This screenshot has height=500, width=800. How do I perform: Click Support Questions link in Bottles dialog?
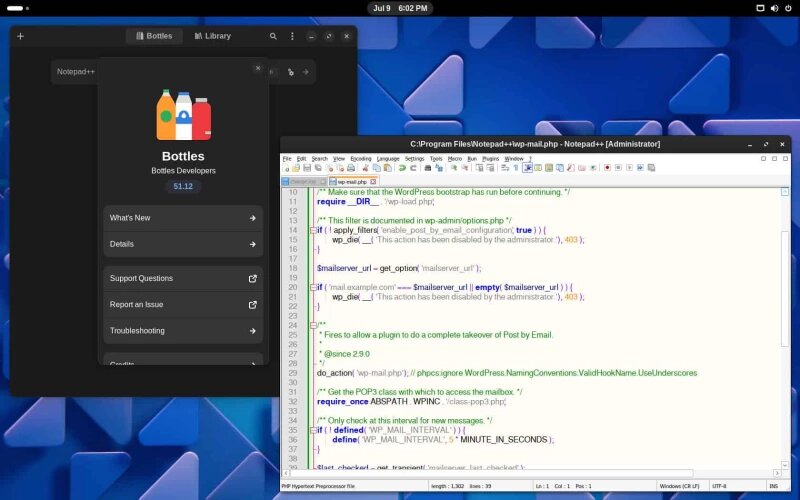click(x=183, y=279)
